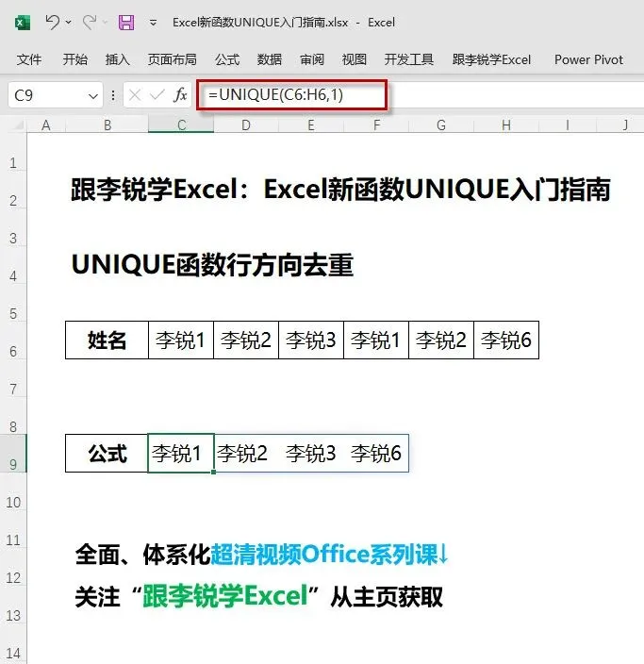This screenshot has width=644, height=664.
Task: Select result cell D9 showing 李锐2
Action: click(246, 453)
